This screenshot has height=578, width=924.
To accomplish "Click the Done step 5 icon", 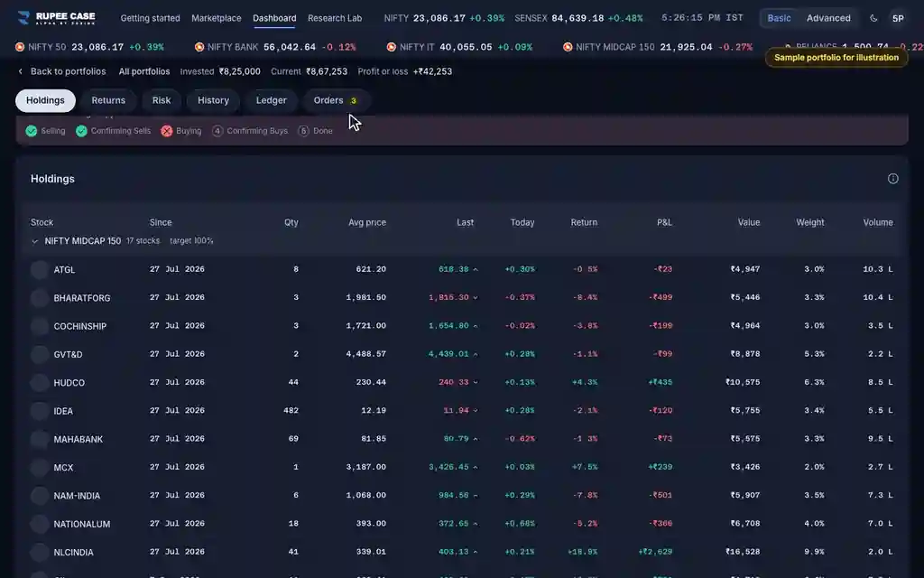I will click(303, 131).
